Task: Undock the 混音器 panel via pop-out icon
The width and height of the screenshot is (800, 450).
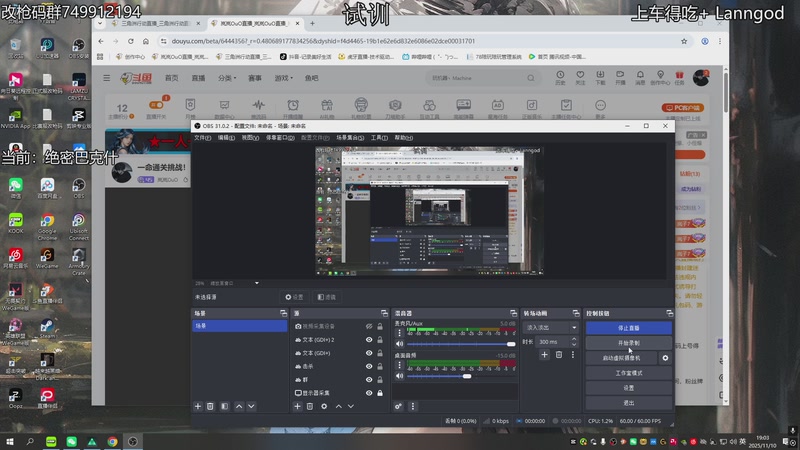Action: tap(513, 313)
